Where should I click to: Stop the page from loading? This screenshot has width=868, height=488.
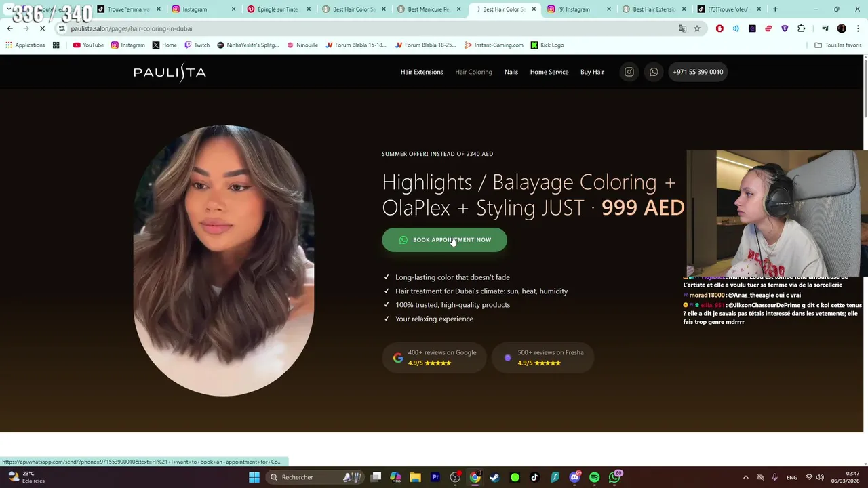point(42,28)
